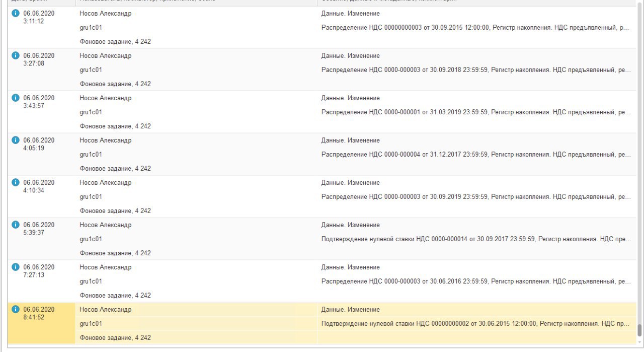Click the info icon beside the 7:27:13 record
The height and width of the screenshot is (352, 644).
point(15,267)
